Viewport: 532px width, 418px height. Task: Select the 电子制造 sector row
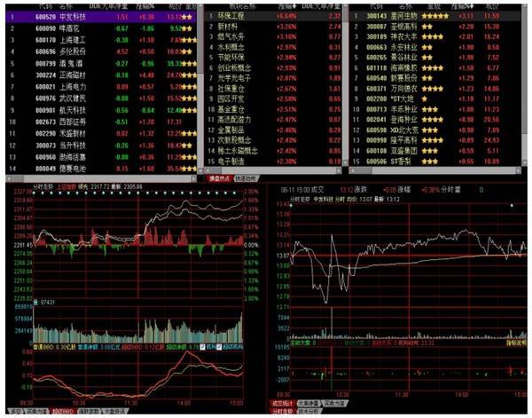coord(274,162)
